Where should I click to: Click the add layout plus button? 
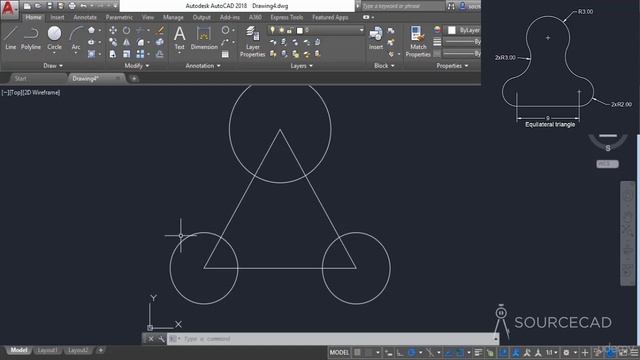click(x=100, y=350)
